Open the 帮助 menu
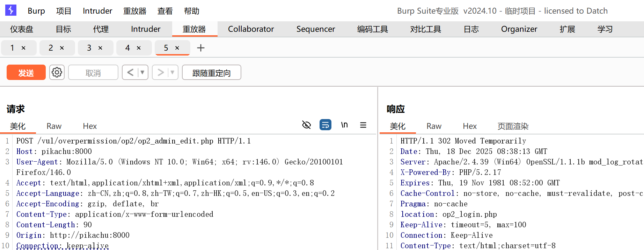Screen dimensions: 644x250 tap(192, 11)
